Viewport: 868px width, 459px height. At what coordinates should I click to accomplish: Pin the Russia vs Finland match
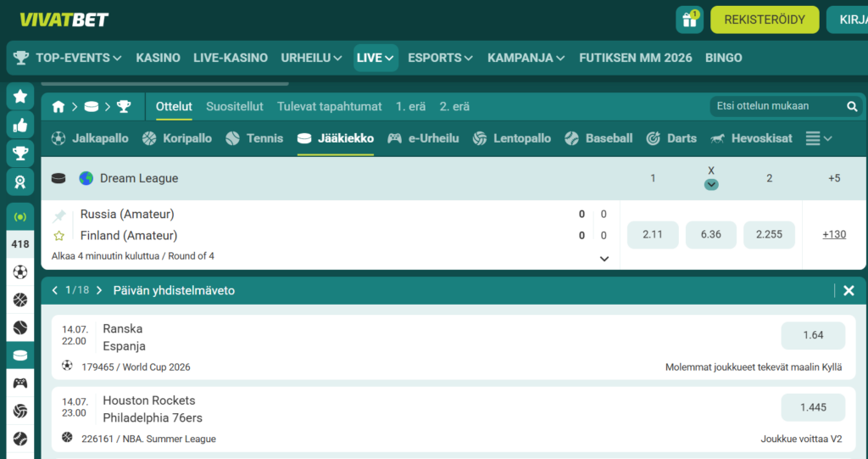[x=59, y=216]
